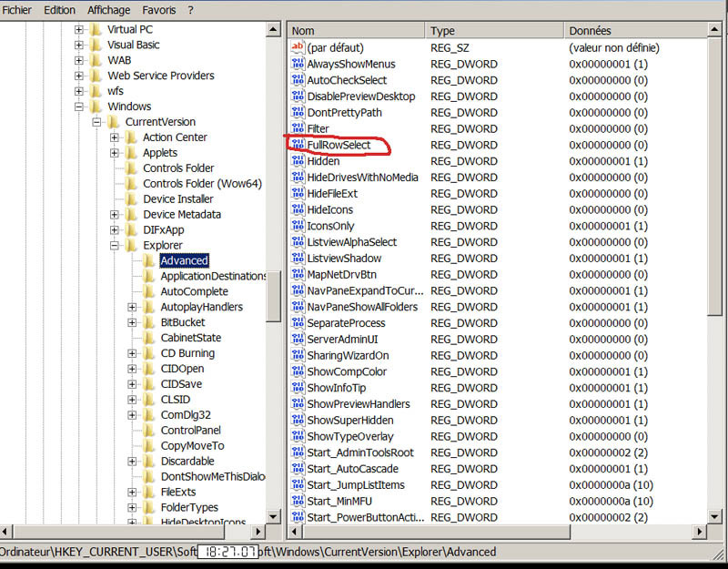Select the CabinetState key
The height and width of the screenshot is (569, 728).
191,338
